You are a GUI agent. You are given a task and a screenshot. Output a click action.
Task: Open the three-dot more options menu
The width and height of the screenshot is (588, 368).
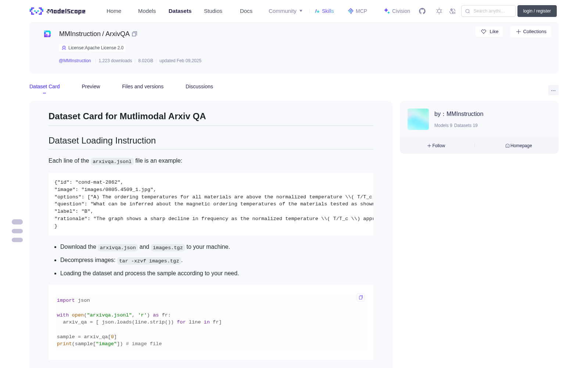pyautogui.click(x=553, y=90)
